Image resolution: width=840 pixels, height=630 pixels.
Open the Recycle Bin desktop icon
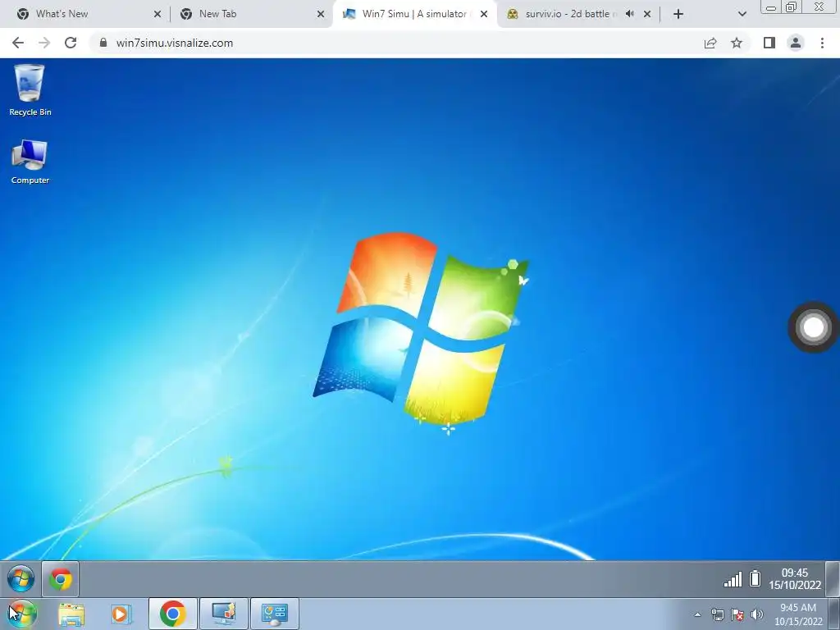click(30, 90)
